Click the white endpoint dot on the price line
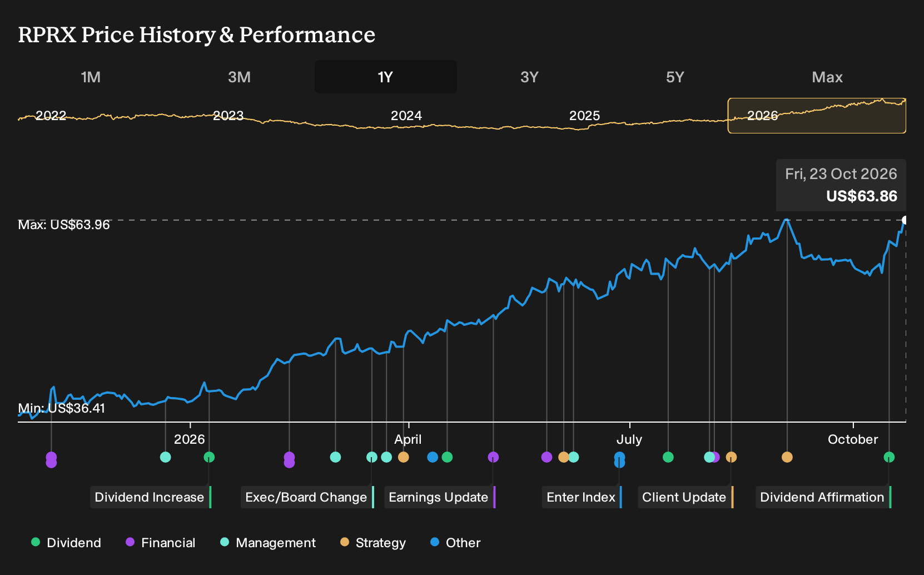924x575 pixels. click(x=905, y=220)
